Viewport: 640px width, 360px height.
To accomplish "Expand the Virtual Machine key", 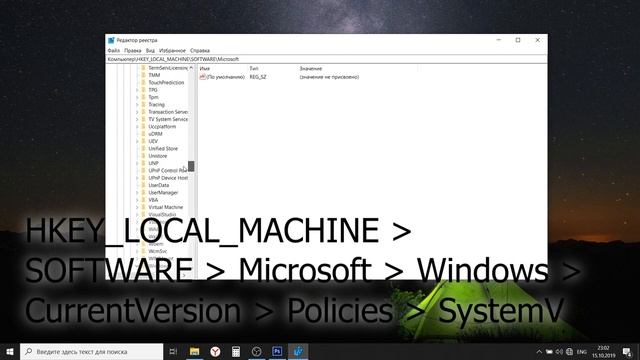I will (x=137, y=207).
